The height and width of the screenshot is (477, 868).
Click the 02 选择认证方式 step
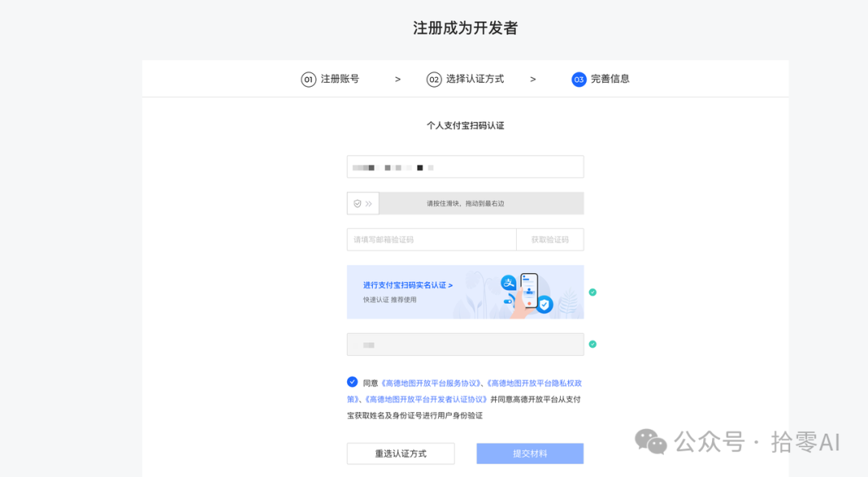coord(465,79)
